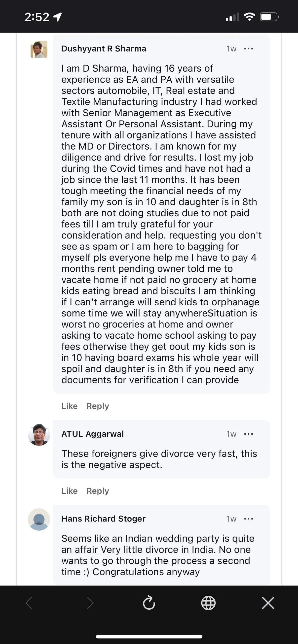Open more options on Dushyyant's comment
This screenshot has height=644, width=298.
click(249, 49)
